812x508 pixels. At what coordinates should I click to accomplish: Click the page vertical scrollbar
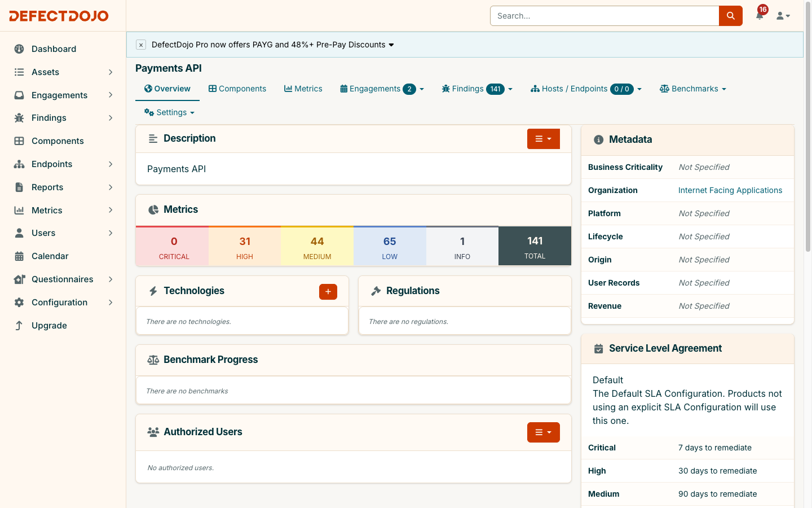pyautogui.click(x=808, y=127)
